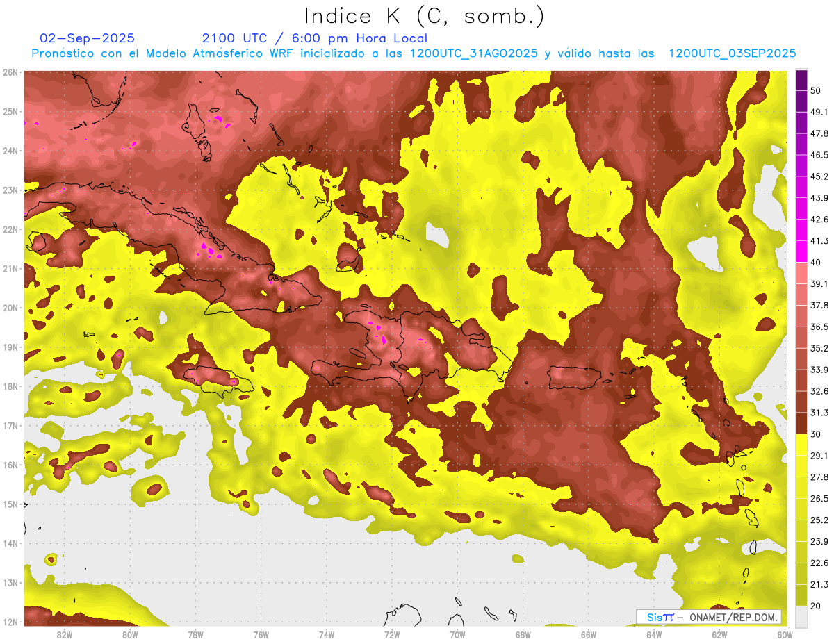Click the latitude axis label '26N'
The image size is (834, 644).
click(10, 72)
